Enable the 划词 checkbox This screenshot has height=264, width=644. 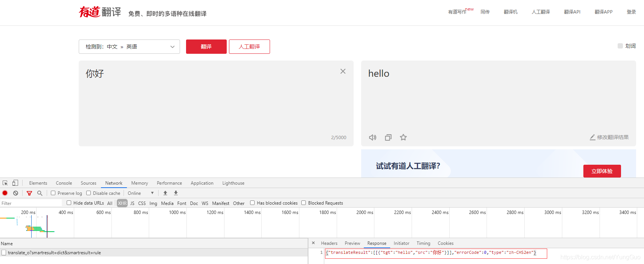tap(620, 46)
